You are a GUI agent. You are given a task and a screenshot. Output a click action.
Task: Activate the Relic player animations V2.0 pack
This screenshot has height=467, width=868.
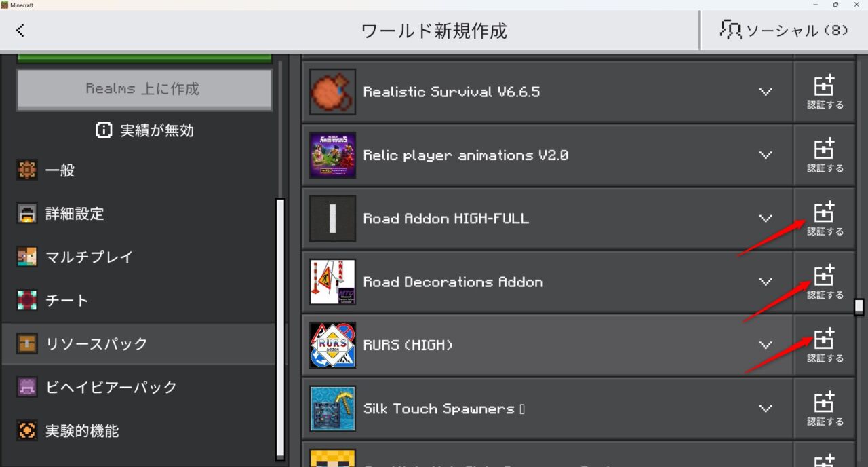tap(825, 155)
